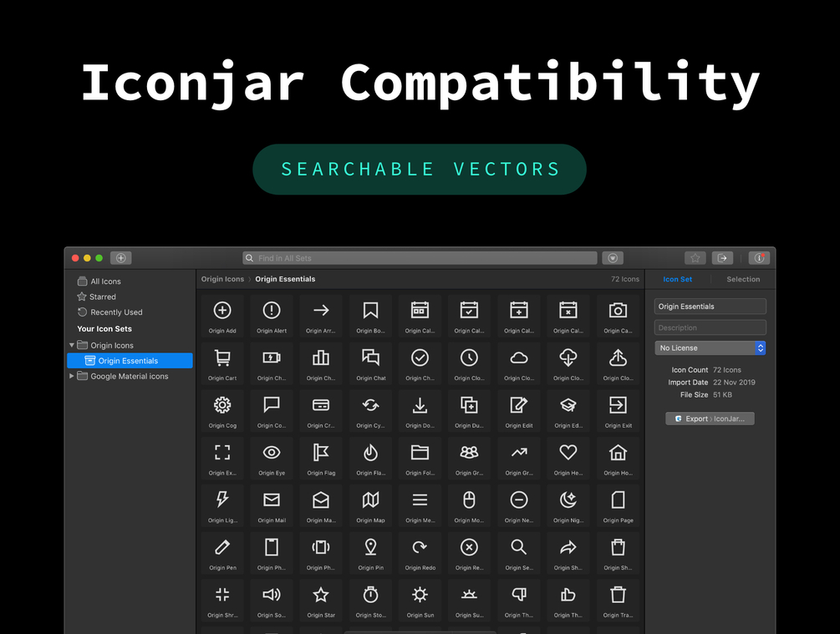Viewport: 840px width, 634px height.
Task: Expand the Google Material icons folder
Action: tap(72, 377)
